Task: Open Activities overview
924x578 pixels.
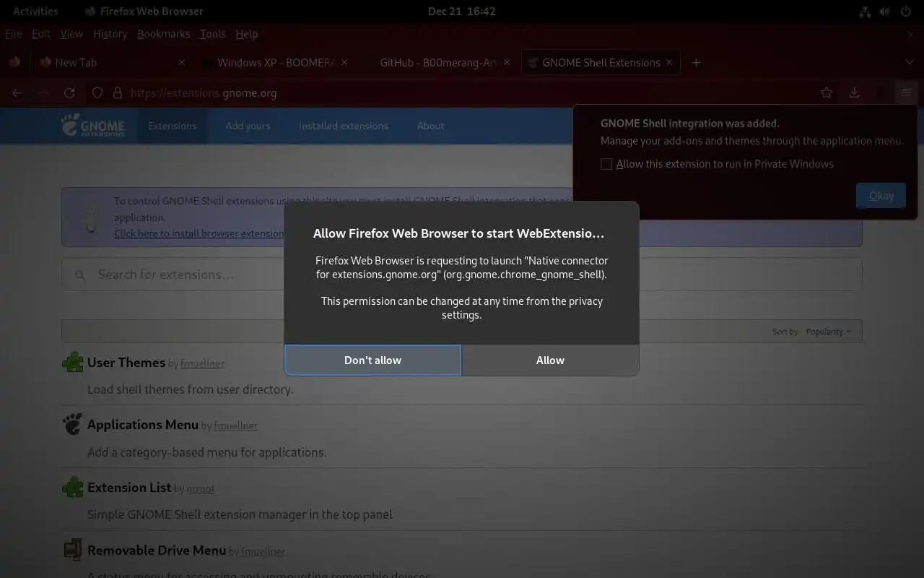Action: [x=35, y=11]
